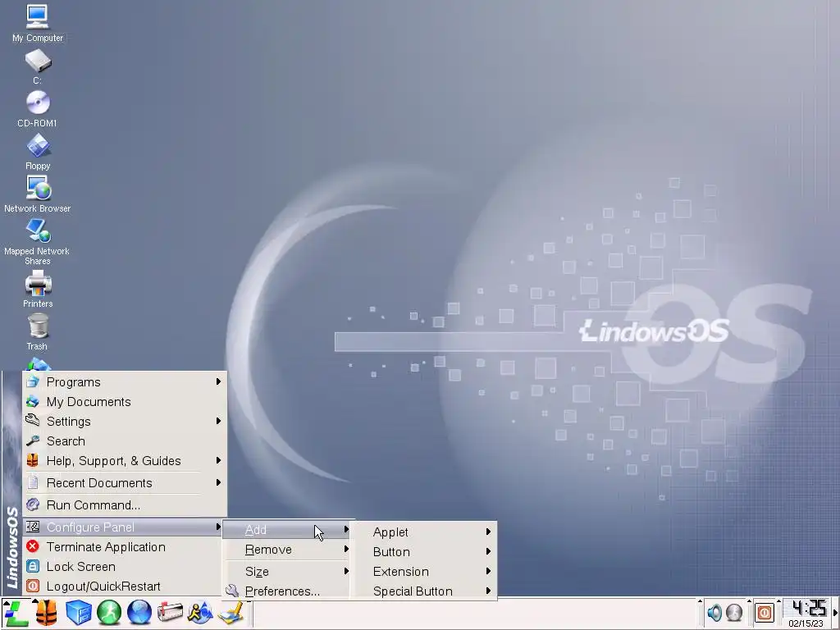Click the LindowsOS L launch button
The image size is (840, 630).
pos(16,613)
